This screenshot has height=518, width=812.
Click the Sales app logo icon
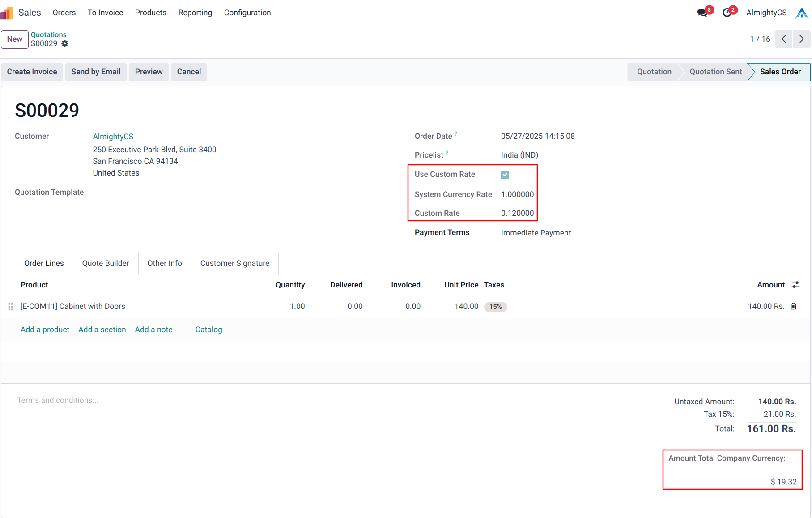click(x=7, y=13)
